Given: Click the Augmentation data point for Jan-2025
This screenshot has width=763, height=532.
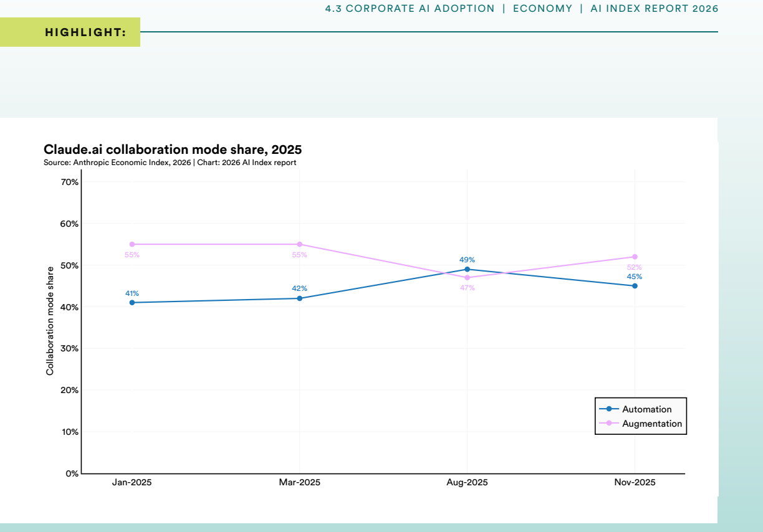Looking at the screenshot, I should coord(132,244).
